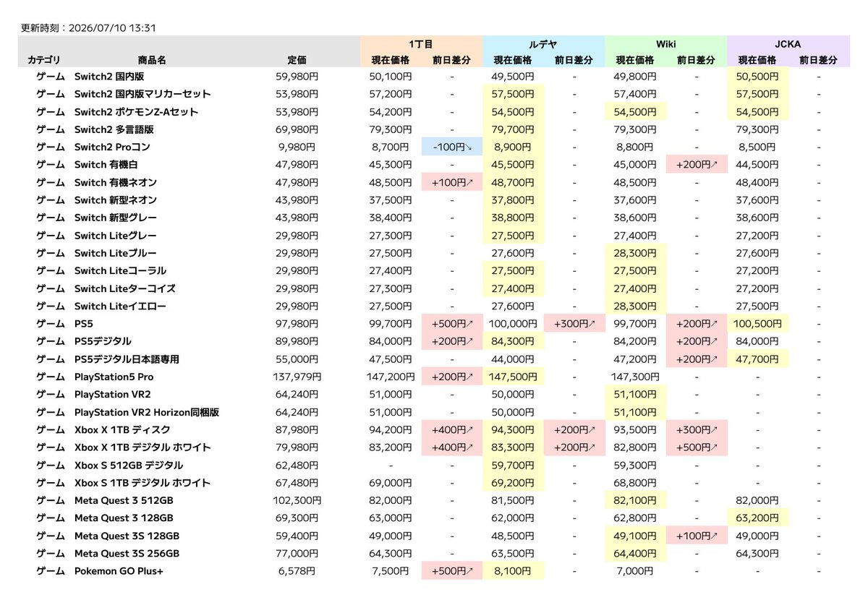Select product name Meta Quest 3 512GB
This screenshot has height=613, width=868.
tap(124, 500)
